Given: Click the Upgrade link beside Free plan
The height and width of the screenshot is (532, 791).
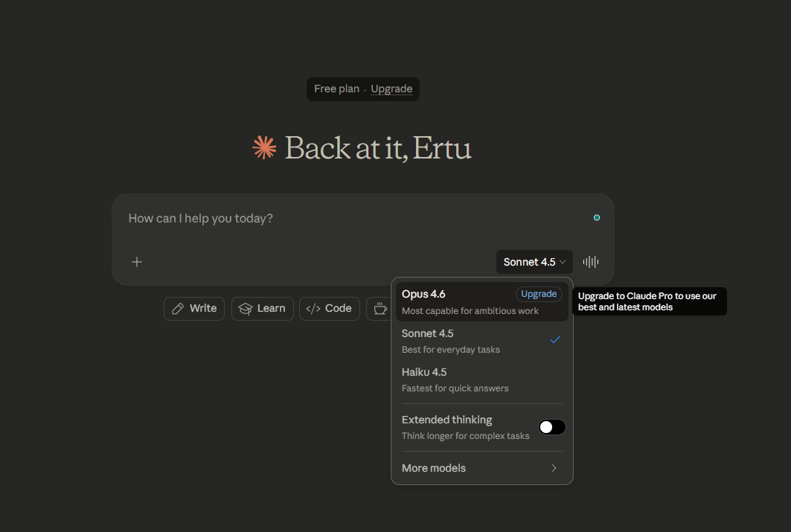Looking at the screenshot, I should 391,89.
